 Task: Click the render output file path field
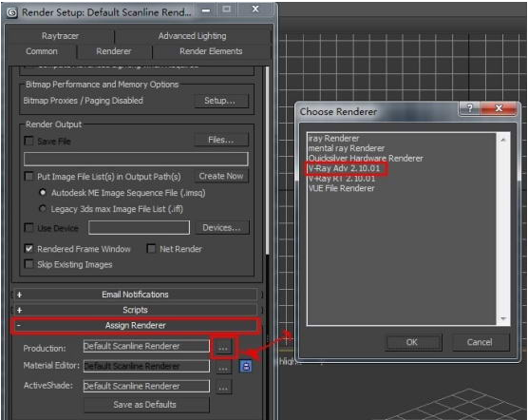click(136, 159)
